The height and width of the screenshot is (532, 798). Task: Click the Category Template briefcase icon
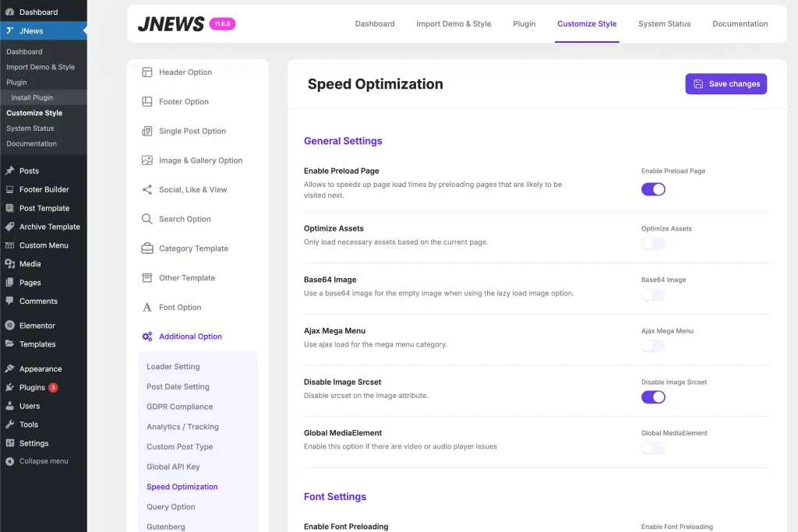147,248
